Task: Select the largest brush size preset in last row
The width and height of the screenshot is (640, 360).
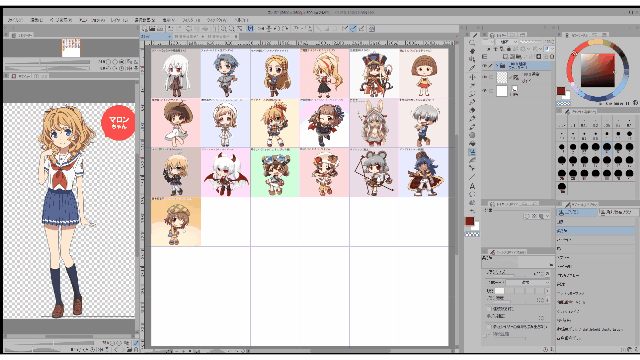Action: tap(562, 187)
